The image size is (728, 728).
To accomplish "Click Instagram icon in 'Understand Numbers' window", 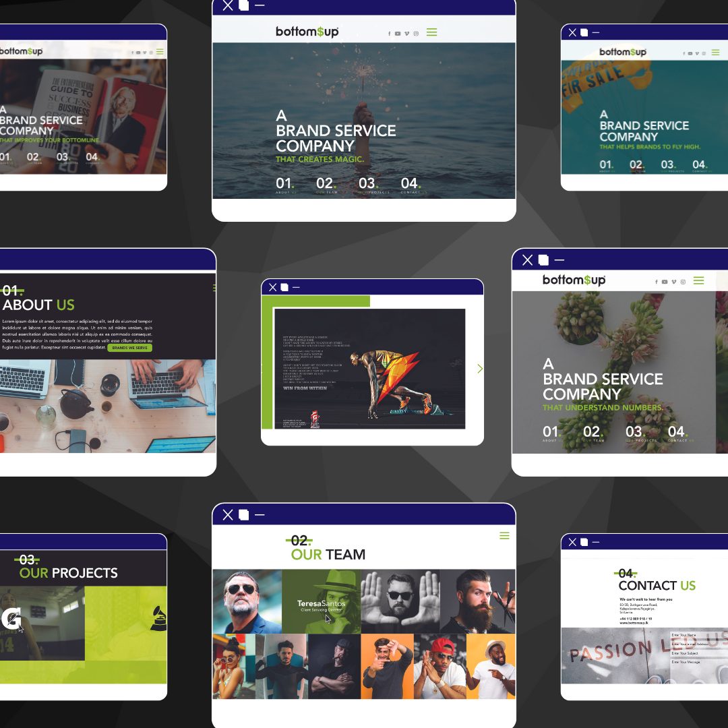I will [x=683, y=282].
